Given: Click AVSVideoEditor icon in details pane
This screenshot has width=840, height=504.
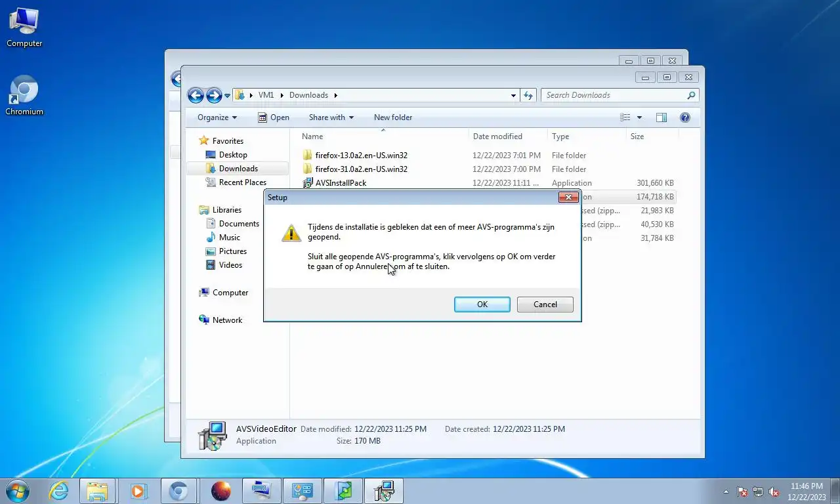Looking at the screenshot, I should (x=212, y=435).
